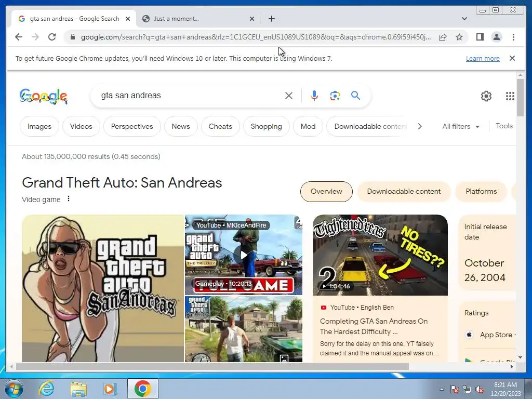Open the App Store rating entry
This screenshot has width=532, height=399.
490,335
